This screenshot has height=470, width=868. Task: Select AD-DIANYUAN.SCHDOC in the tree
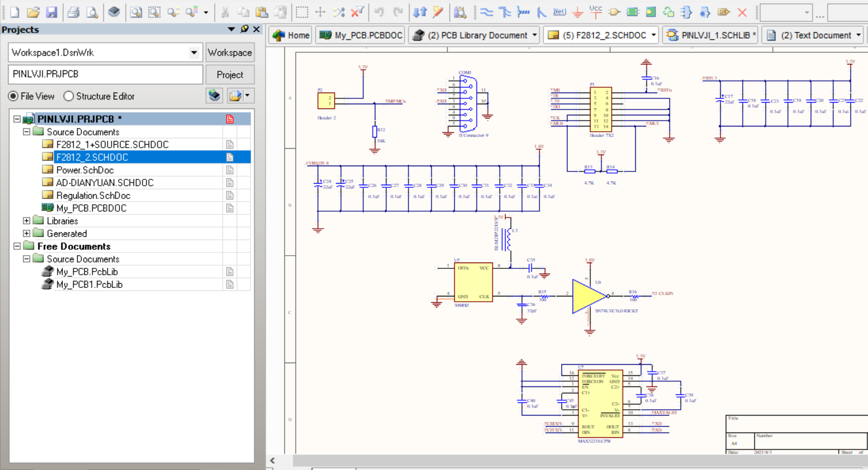click(105, 183)
